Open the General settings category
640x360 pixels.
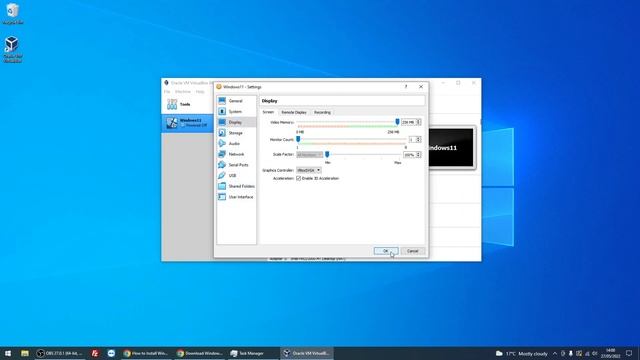(236, 101)
